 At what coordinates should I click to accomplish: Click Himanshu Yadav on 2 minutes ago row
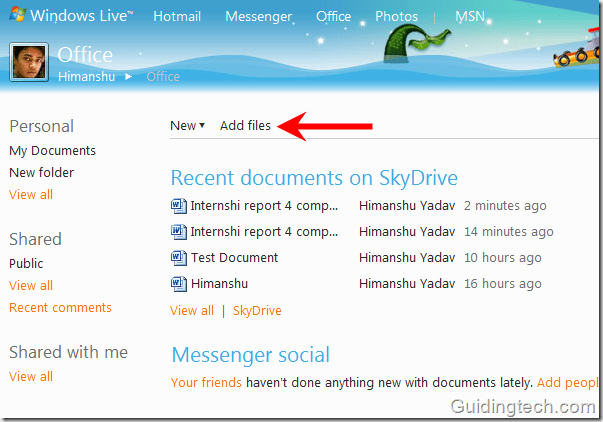pos(407,206)
